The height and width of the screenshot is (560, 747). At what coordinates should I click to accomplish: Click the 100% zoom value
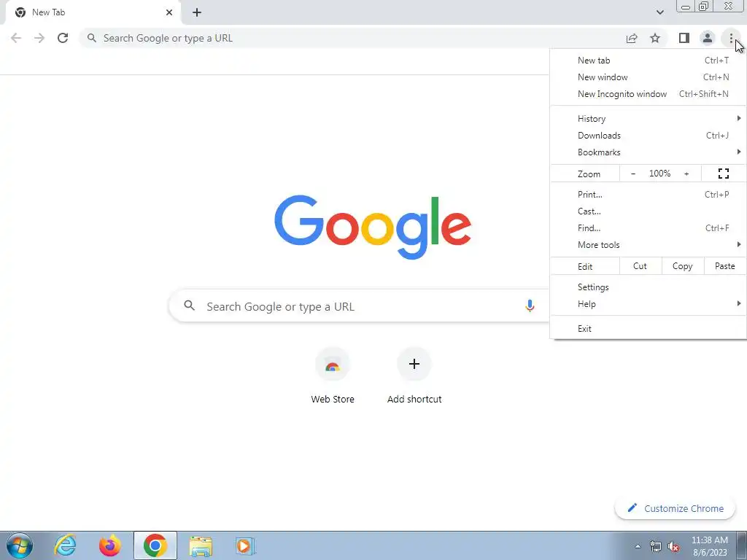(659, 174)
